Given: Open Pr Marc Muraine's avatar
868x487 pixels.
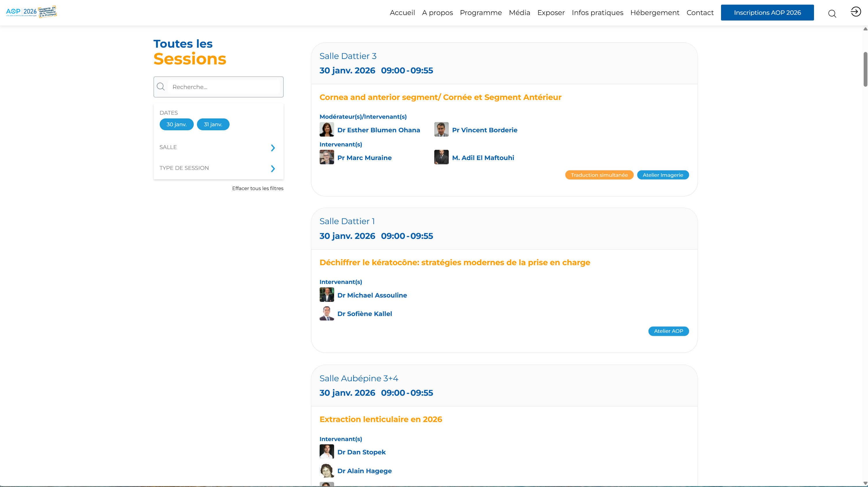Looking at the screenshot, I should 327,157.
